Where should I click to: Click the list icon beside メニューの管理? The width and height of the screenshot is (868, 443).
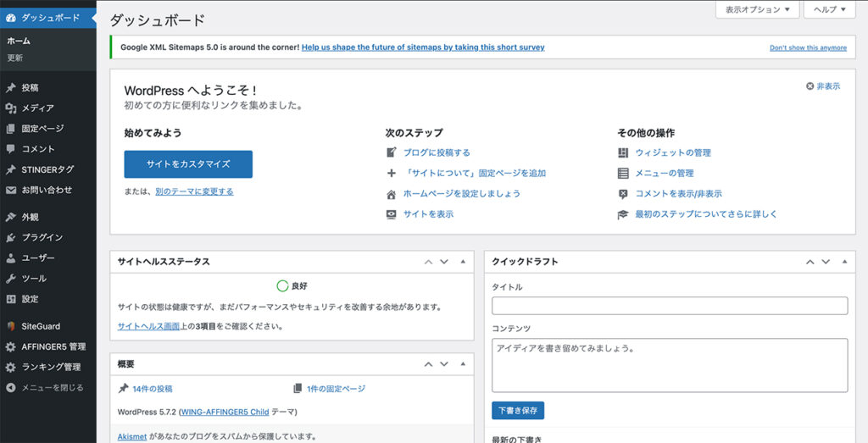click(623, 173)
